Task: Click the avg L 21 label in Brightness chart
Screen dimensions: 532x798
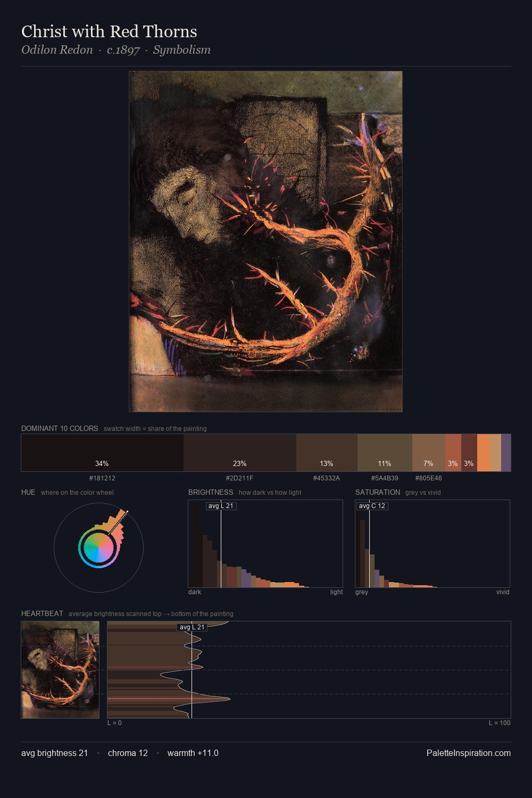Action: click(x=221, y=506)
